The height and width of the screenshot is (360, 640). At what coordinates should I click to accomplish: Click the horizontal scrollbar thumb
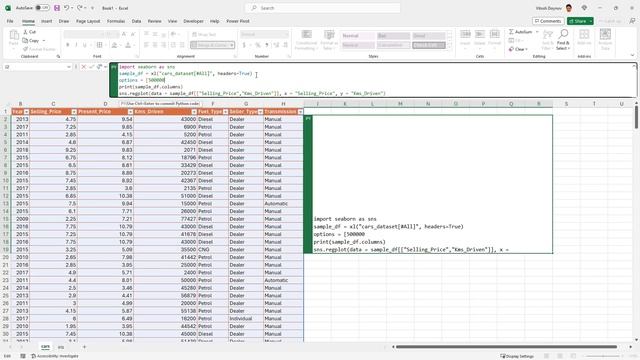pos(506,347)
